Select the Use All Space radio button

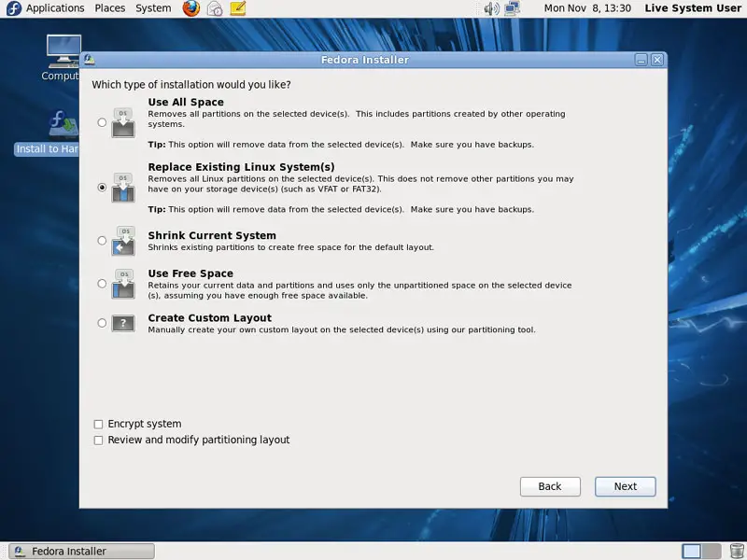coord(102,122)
